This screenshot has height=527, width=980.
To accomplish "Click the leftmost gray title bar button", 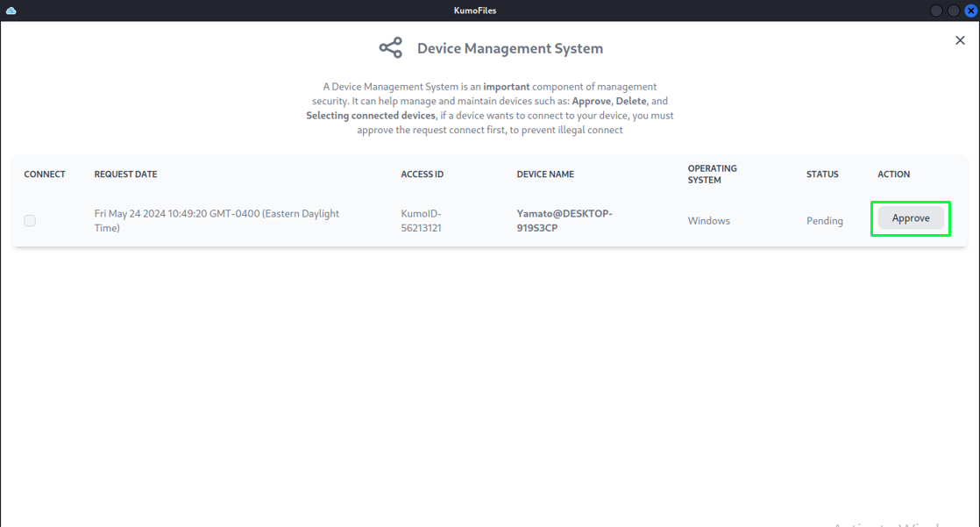I will point(937,11).
